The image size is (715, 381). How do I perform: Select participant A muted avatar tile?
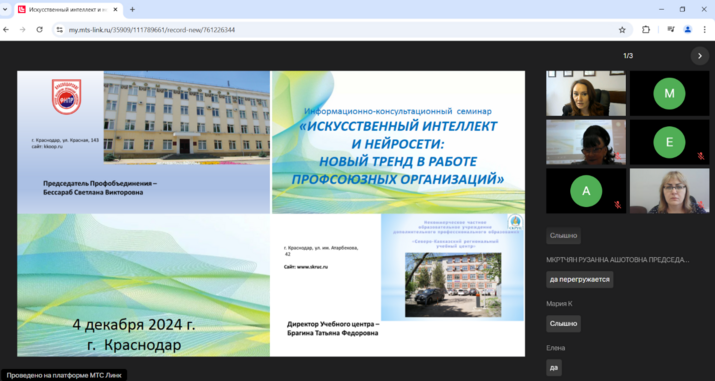coord(586,191)
